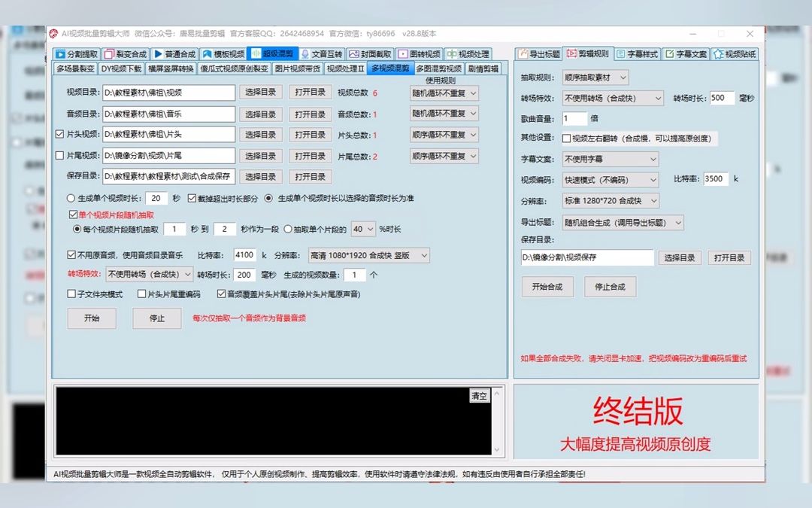This screenshot has height=508, width=812.
Task: Switch to the 多视频混剪 tab
Action: click(x=390, y=68)
